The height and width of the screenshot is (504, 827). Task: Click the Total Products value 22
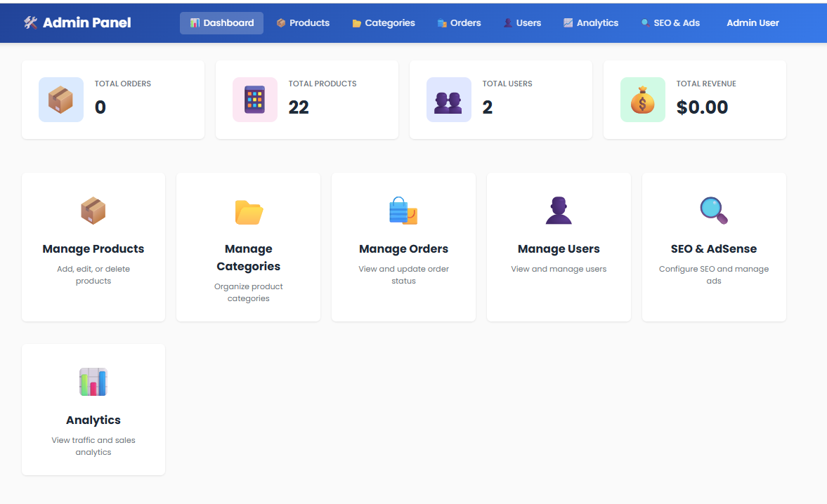(299, 107)
